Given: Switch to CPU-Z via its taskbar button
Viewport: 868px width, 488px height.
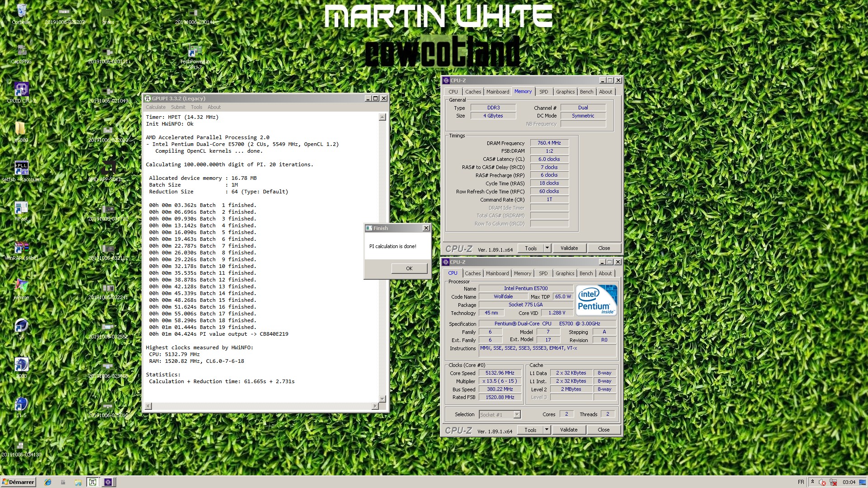Looking at the screenshot, I should click(x=108, y=482).
